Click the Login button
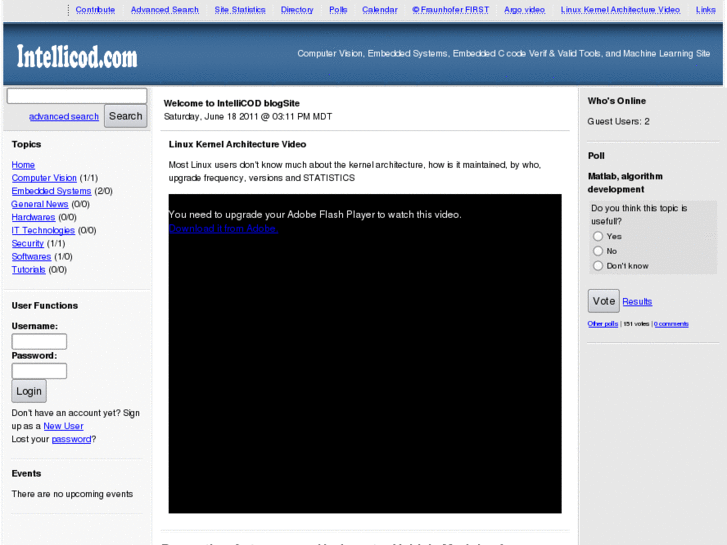727x545 pixels. [29, 391]
